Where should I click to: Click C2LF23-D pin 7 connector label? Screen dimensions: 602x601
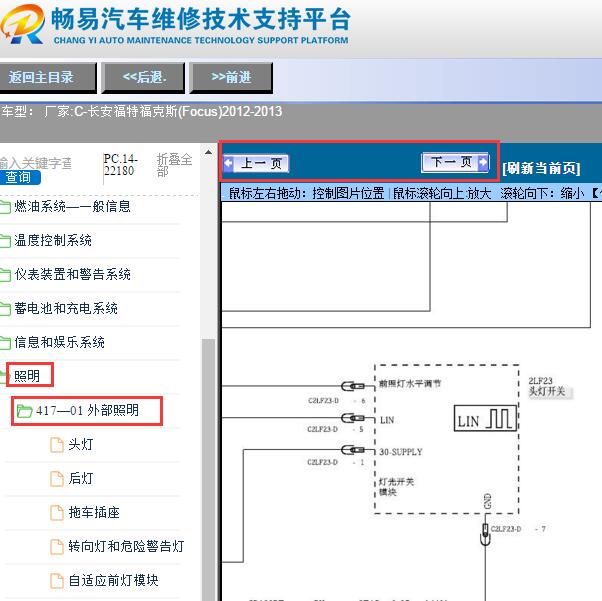(518, 529)
